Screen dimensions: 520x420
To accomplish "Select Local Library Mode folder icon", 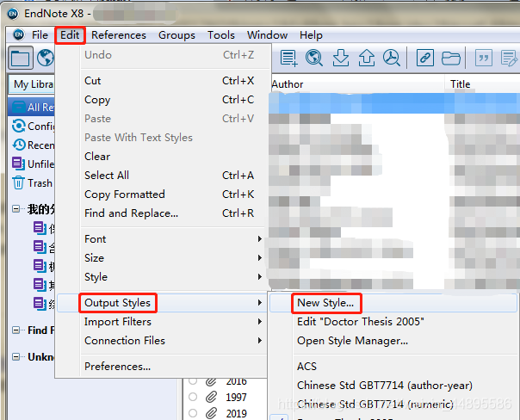I will (x=20, y=59).
